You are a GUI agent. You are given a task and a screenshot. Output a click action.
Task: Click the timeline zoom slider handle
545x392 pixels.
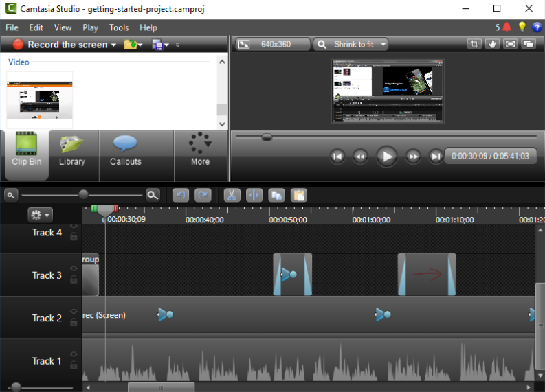point(83,194)
